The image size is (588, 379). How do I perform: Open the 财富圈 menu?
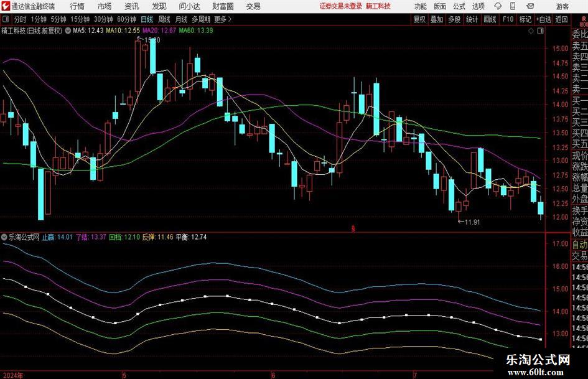(223, 6)
